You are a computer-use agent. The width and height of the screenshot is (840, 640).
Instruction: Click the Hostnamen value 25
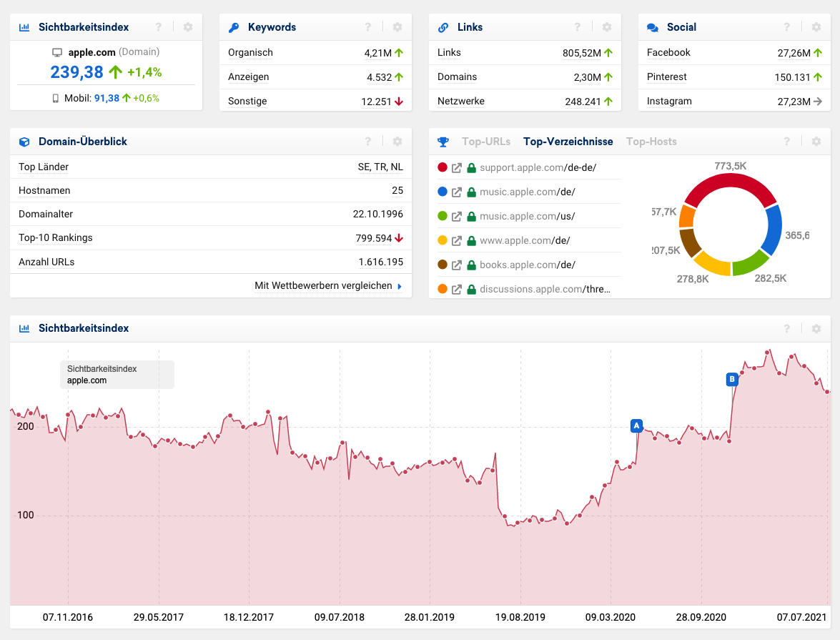397,191
